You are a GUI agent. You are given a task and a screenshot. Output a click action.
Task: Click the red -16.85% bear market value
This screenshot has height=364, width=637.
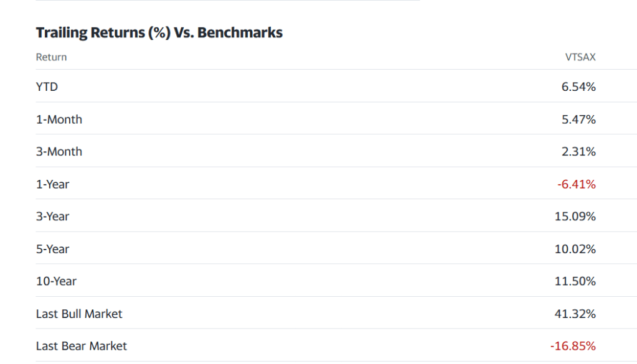click(x=573, y=346)
